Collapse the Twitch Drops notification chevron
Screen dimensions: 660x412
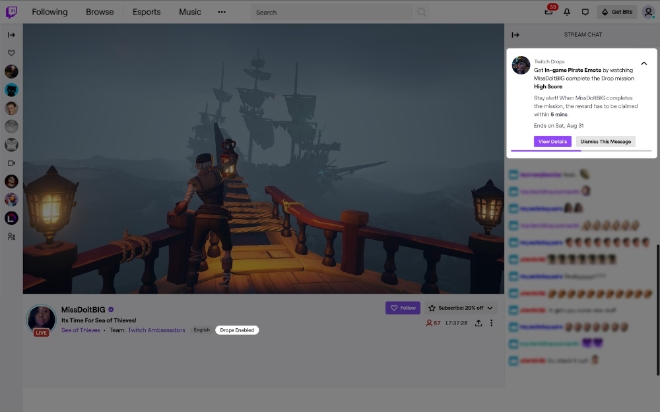pyautogui.click(x=644, y=64)
